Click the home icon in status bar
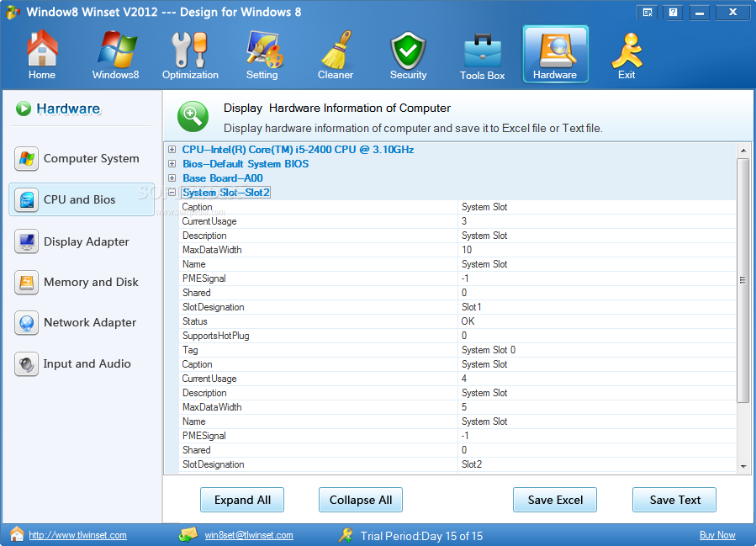The height and width of the screenshot is (546, 756). tap(17, 534)
